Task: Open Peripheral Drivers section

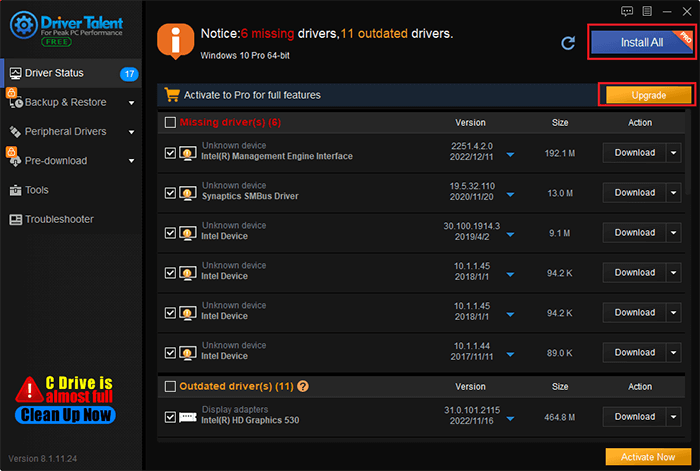Action: pos(71,132)
